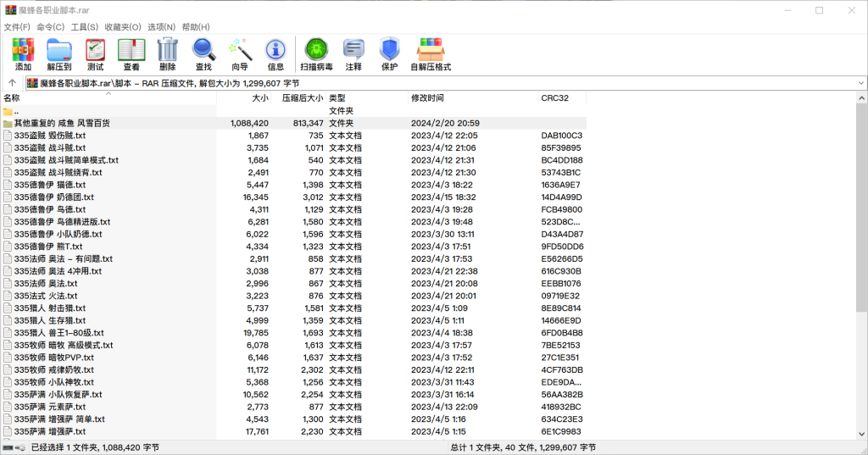The width and height of the screenshot is (868, 455).
Task: Click the scrollbar up arrow
Action: pyautogui.click(x=861, y=98)
